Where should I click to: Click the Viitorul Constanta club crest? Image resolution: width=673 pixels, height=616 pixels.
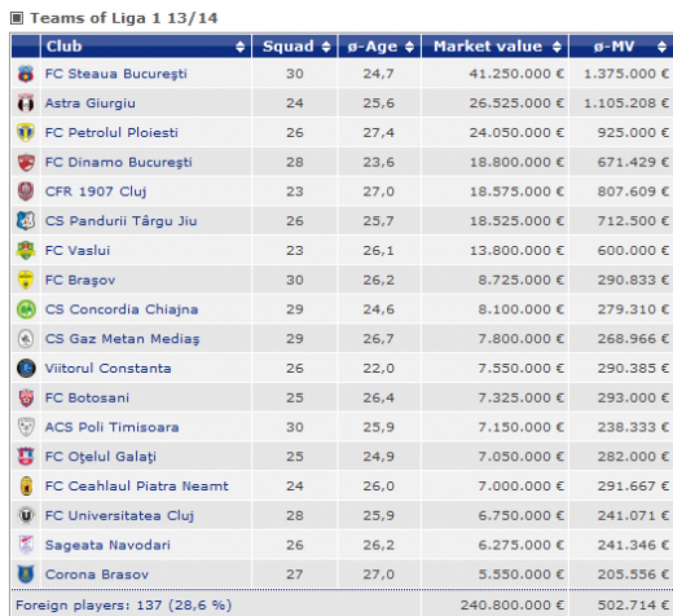26,368
